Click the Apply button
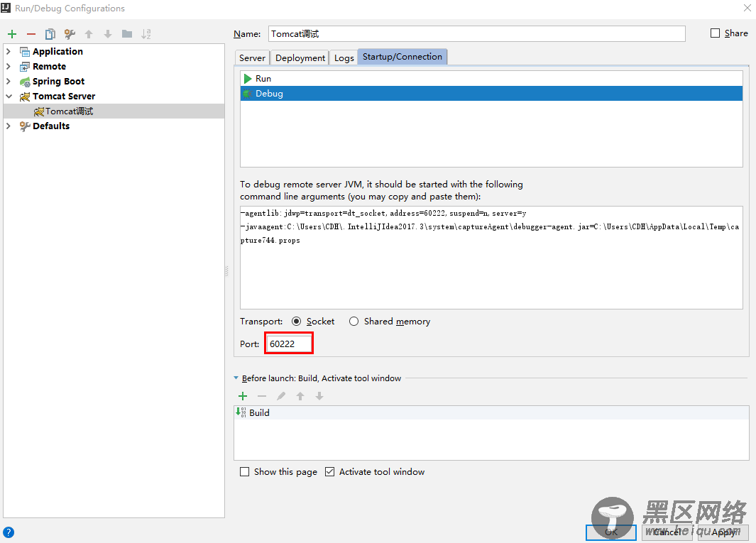This screenshot has height=543, width=756. point(723,532)
